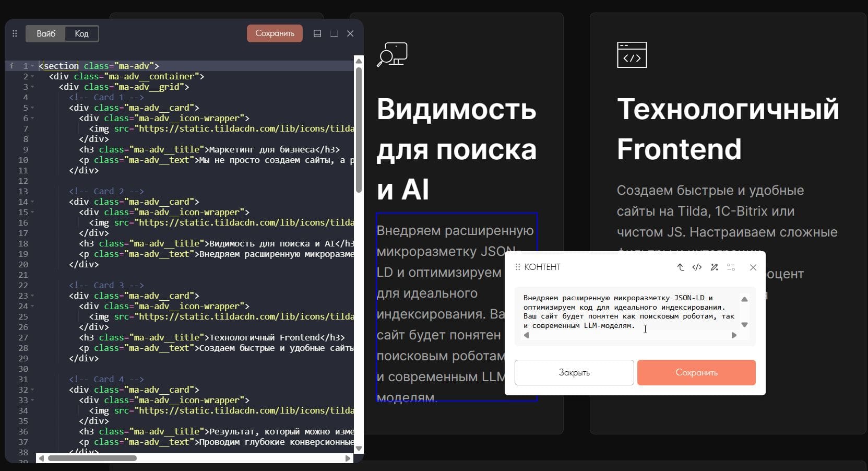
Task: Click the Видимость для поиска и AI heading
Action: [x=457, y=149]
